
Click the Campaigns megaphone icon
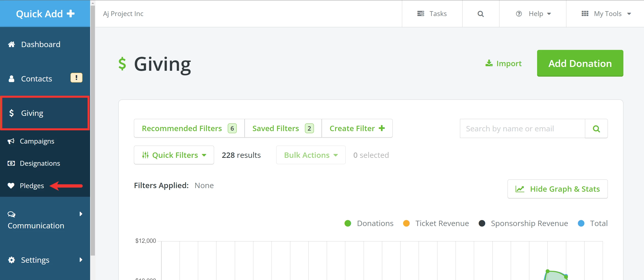pos(11,141)
